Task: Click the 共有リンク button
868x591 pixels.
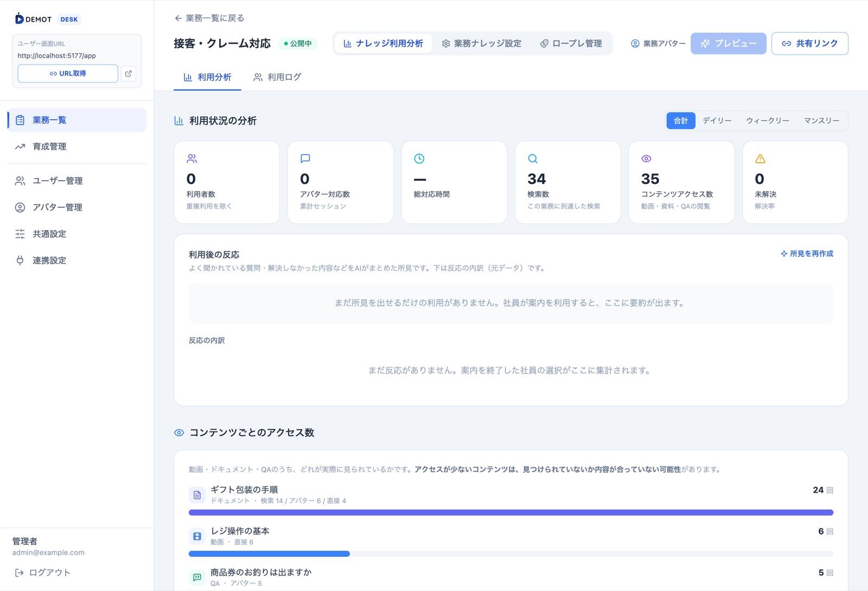Action: [x=809, y=43]
